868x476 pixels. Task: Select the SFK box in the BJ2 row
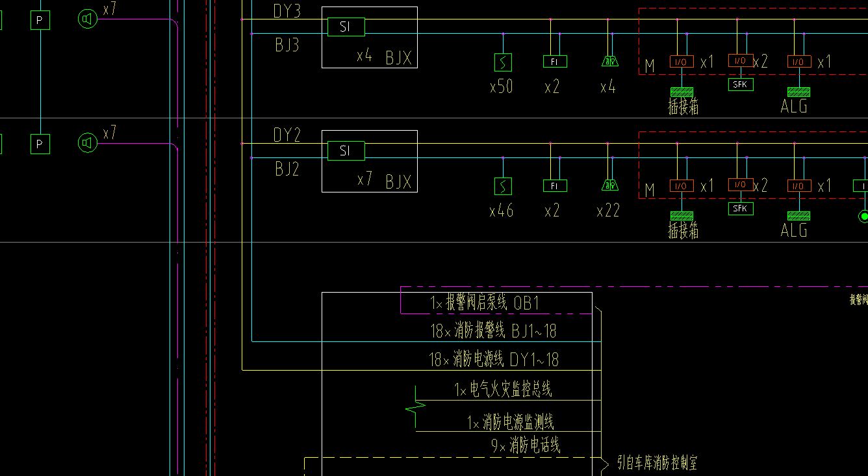coord(741,209)
